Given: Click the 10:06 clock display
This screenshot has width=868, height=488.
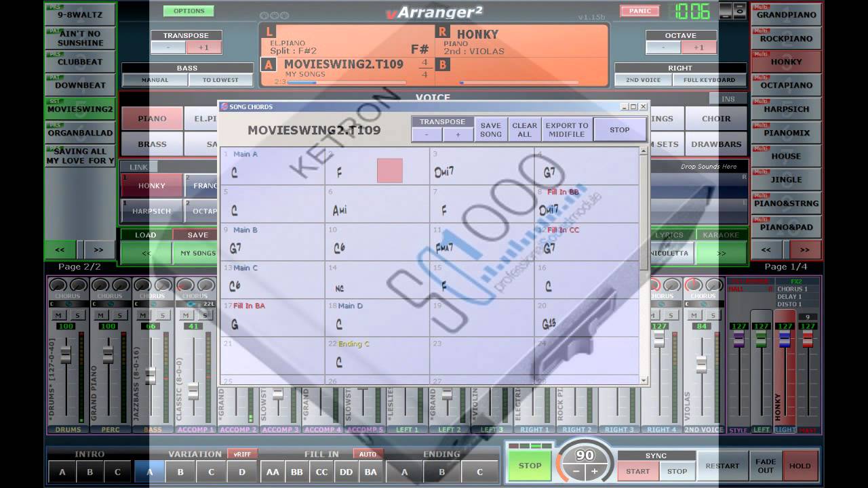Looking at the screenshot, I should [692, 11].
